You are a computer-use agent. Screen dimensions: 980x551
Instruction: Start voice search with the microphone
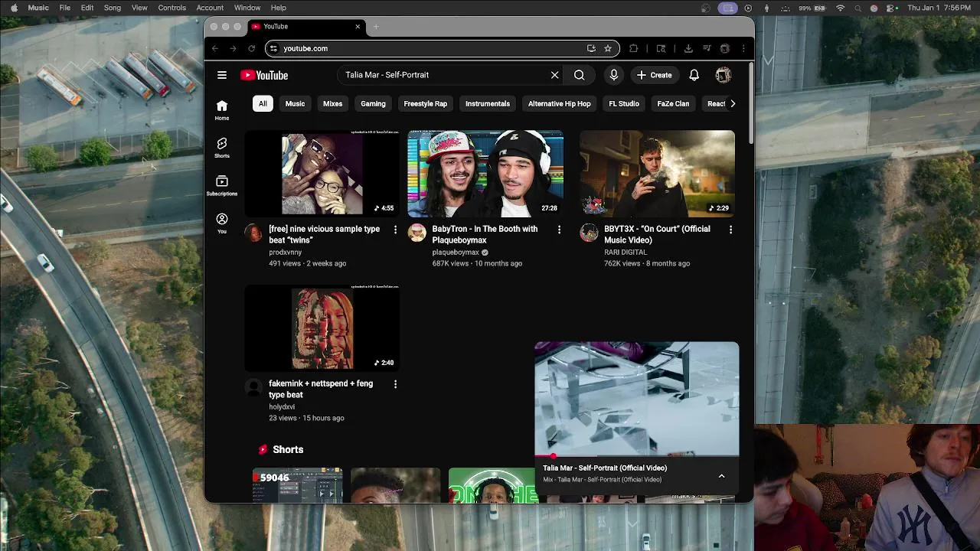pos(613,75)
